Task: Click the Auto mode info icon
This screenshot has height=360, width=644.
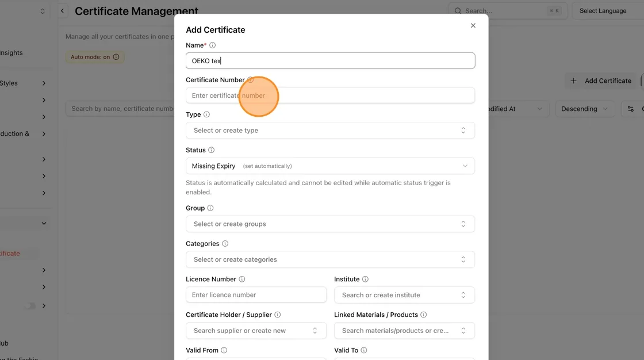Action: tap(116, 57)
